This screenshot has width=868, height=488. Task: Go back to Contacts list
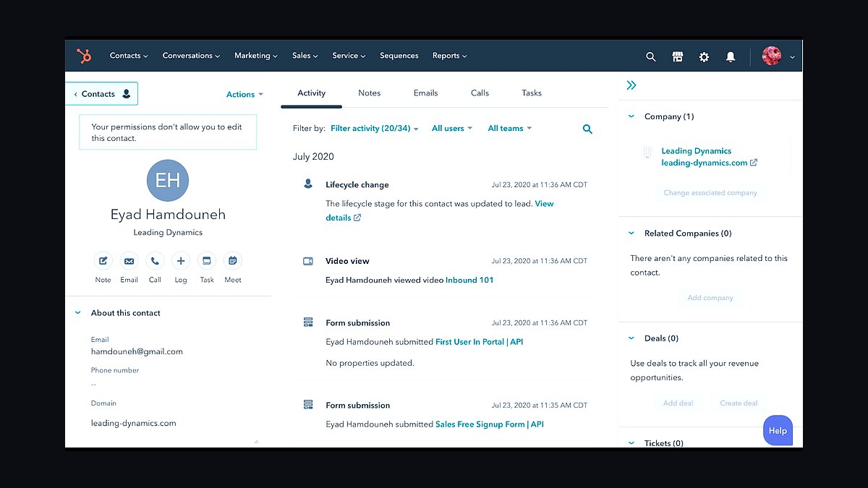pos(102,94)
